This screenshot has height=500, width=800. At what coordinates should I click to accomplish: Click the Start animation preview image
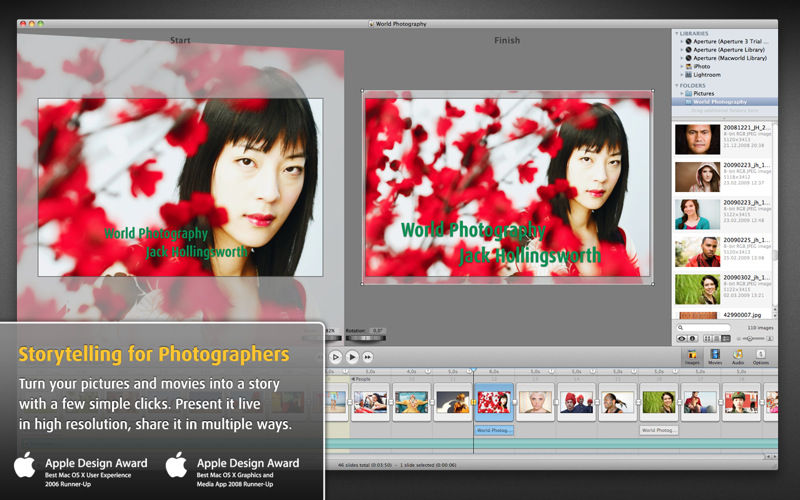(x=181, y=187)
